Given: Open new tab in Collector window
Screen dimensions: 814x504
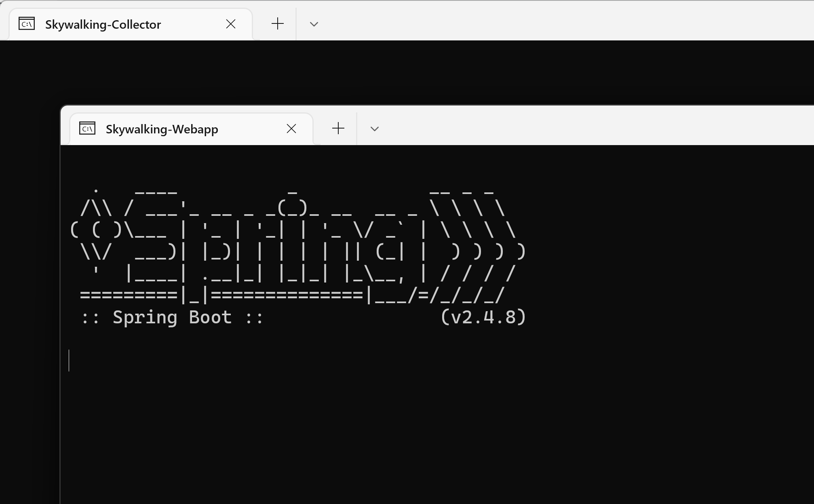Looking at the screenshot, I should click(x=277, y=24).
